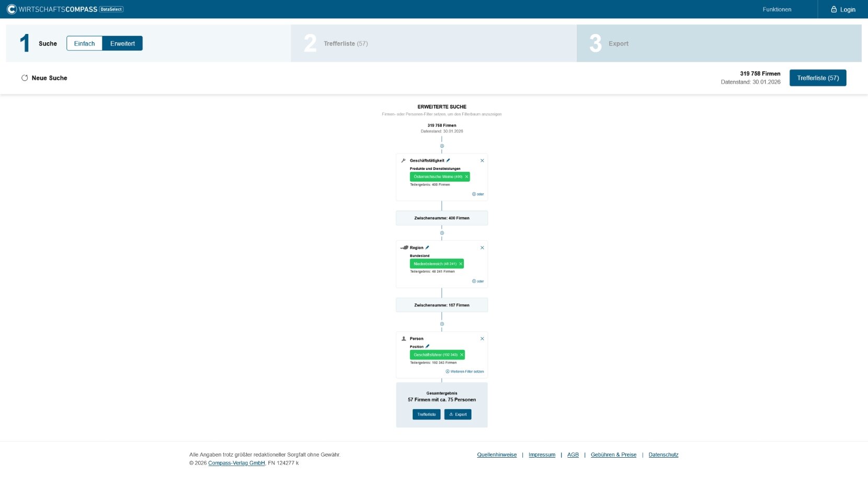Remove the Niederösterreich tag
868x488 pixels.
(461, 264)
